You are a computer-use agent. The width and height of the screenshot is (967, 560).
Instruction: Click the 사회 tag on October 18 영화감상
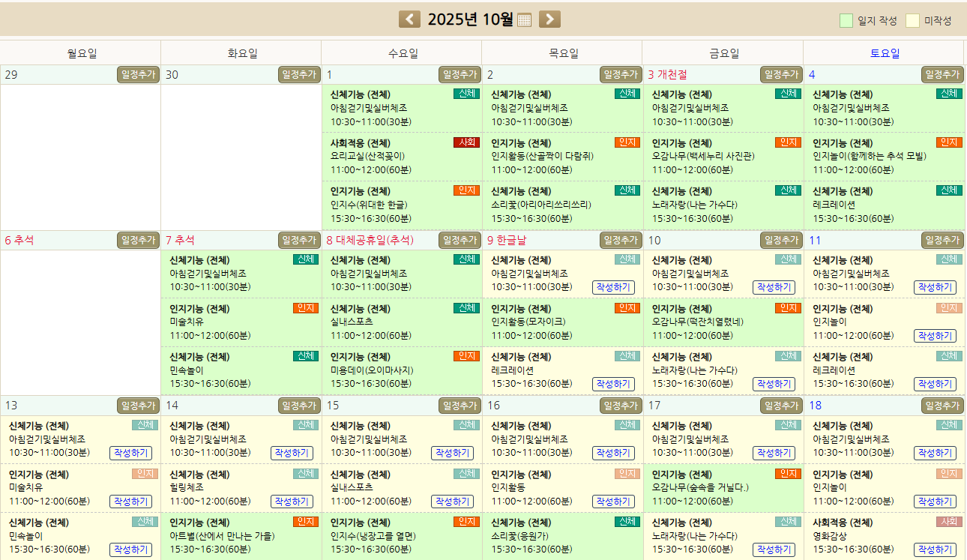(948, 522)
